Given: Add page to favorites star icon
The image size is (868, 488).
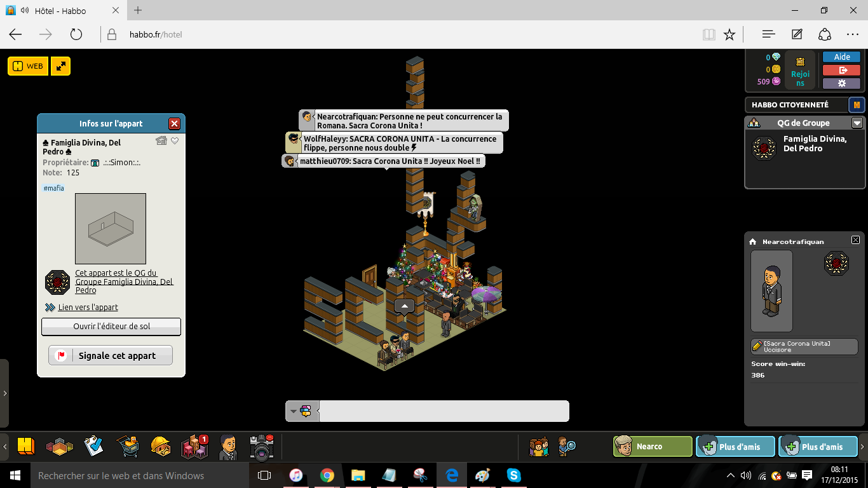Looking at the screenshot, I should pos(729,34).
